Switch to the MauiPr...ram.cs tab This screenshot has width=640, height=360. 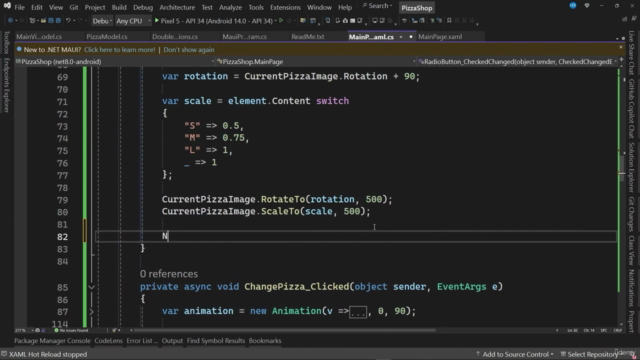[x=244, y=37]
